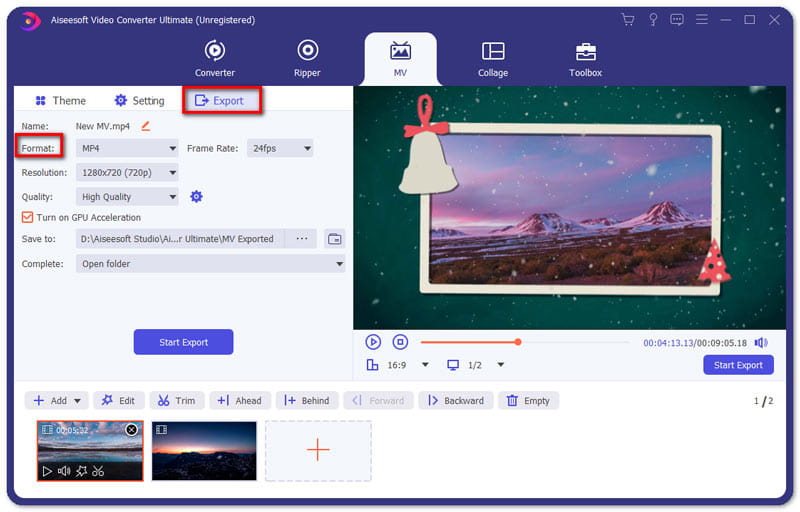Image resolution: width=800 pixels, height=512 pixels.
Task: Open the Quality dropdown showing High Quality
Action: click(127, 197)
